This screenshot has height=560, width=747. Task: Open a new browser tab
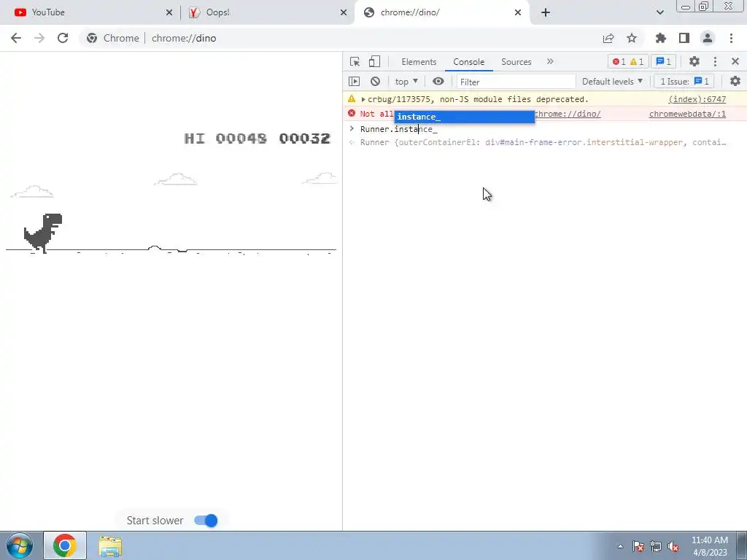(546, 12)
